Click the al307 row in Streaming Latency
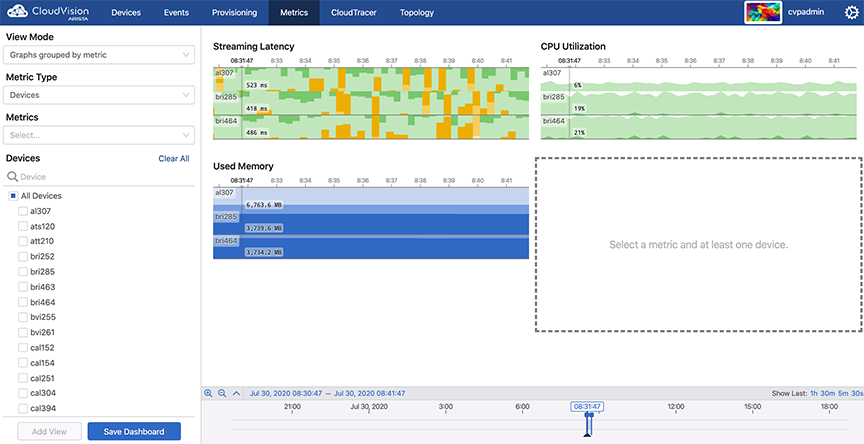The image size is (864, 444). point(371,79)
